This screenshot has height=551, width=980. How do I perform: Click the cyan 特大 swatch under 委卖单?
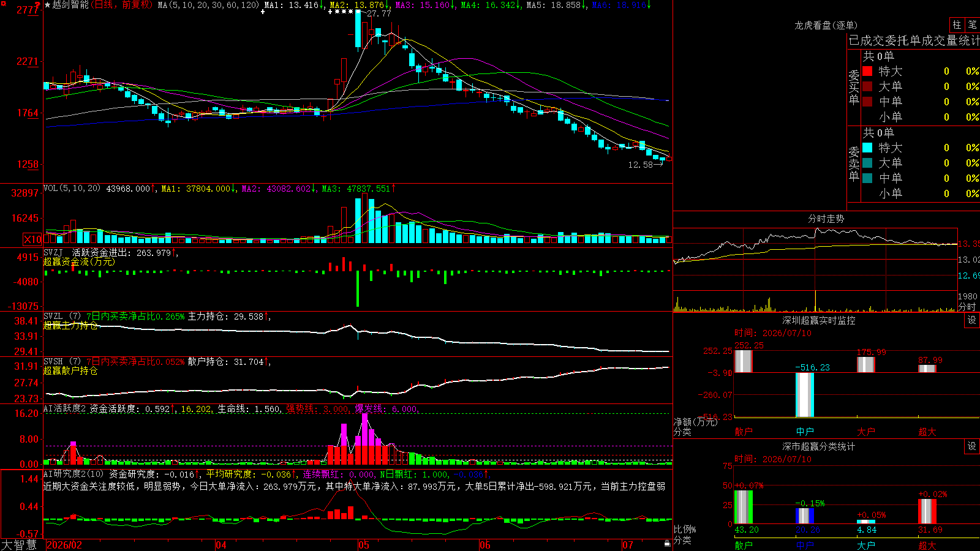(x=867, y=148)
